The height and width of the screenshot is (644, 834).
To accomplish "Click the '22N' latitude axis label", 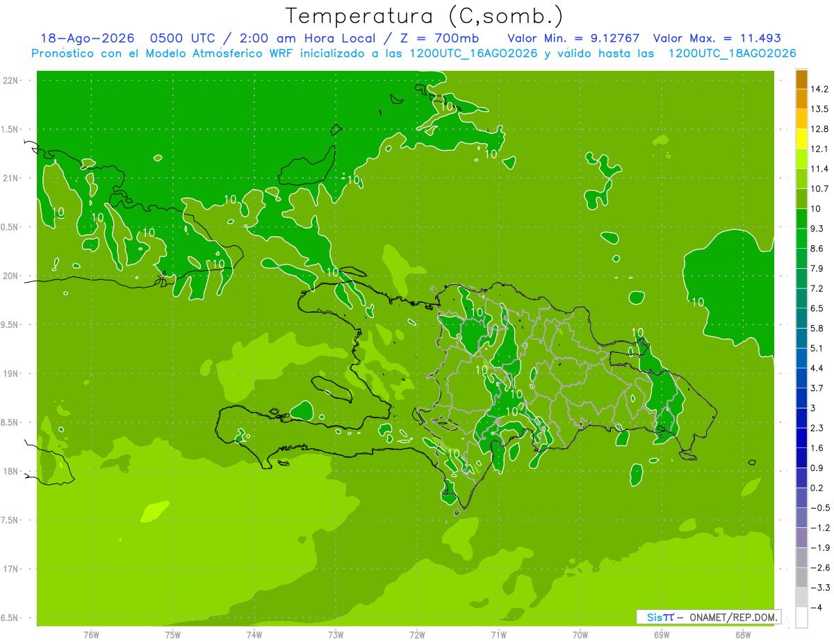I will point(11,81).
